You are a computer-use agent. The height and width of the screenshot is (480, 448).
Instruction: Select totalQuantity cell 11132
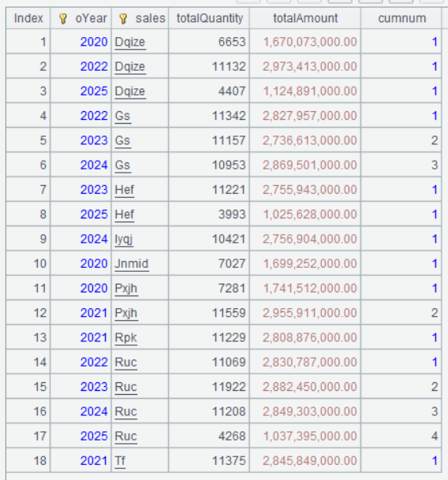click(209, 67)
